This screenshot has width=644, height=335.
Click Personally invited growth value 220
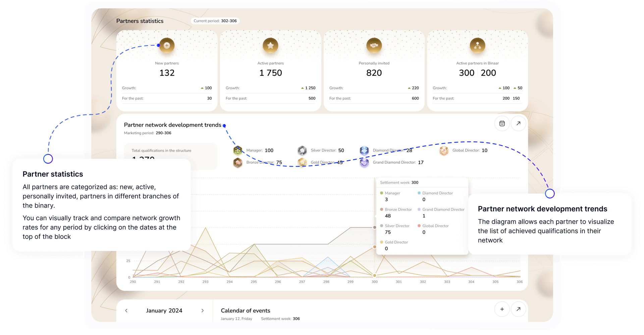tap(415, 88)
